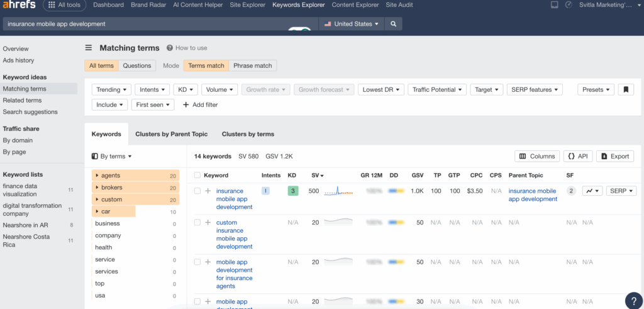The width and height of the screenshot is (644, 309).
Task: Add custom insurance mobile app development to list
Action: click(208, 222)
